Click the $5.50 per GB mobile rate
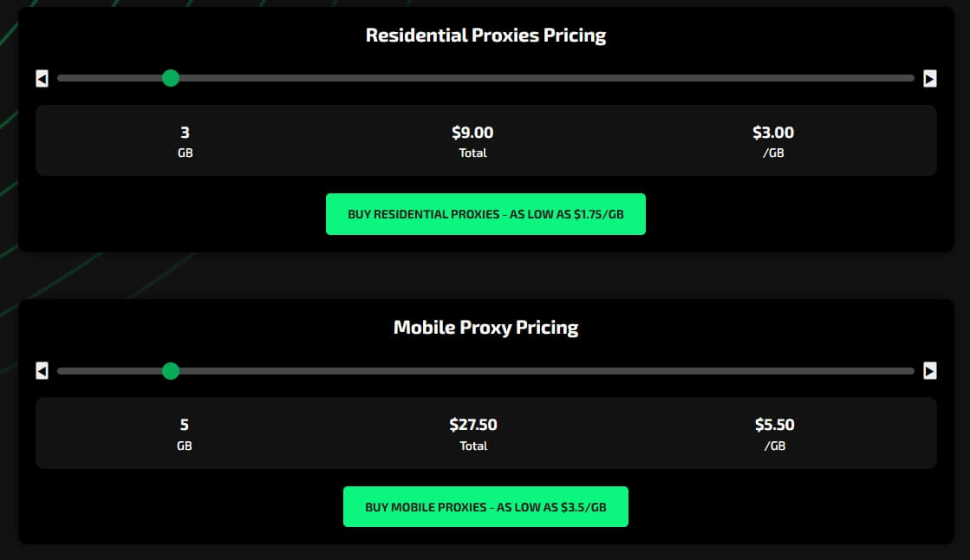The height and width of the screenshot is (560, 970). [x=774, y=425]
